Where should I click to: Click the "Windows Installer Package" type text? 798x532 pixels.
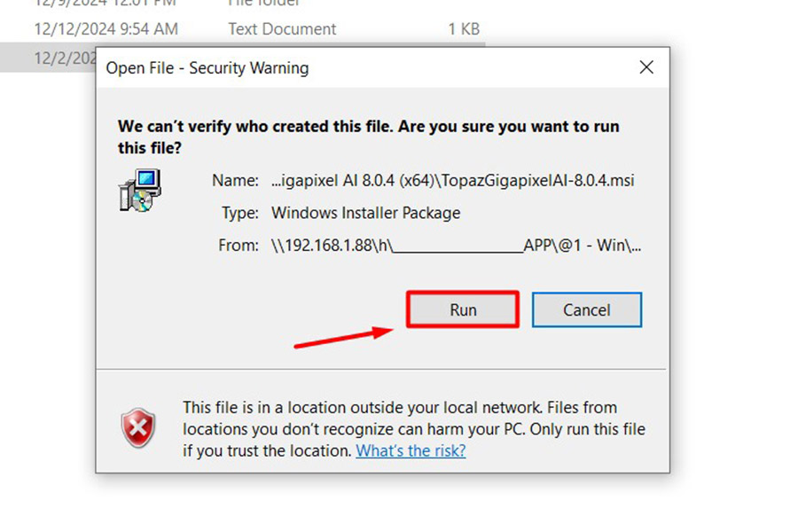365,213
